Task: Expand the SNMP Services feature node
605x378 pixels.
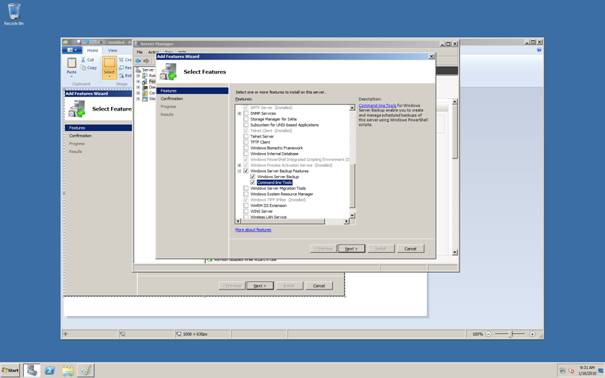Action: click(x=239, y=113)
